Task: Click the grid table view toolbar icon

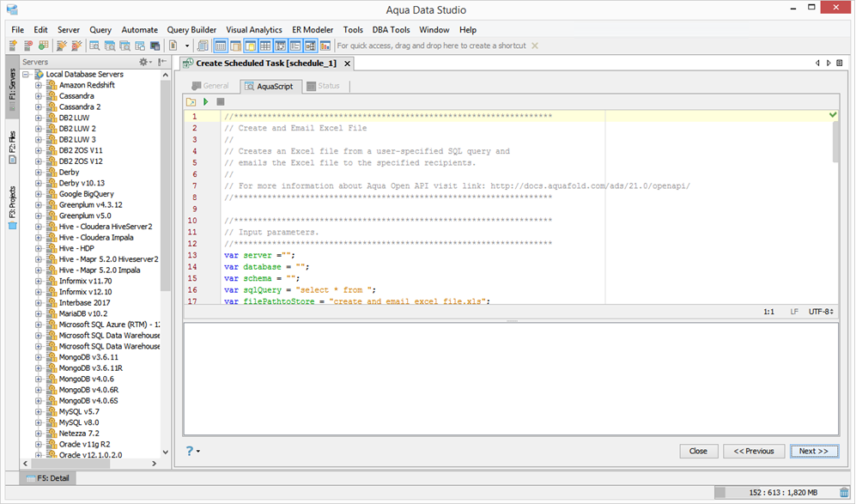Action: (x=265, y=46)
